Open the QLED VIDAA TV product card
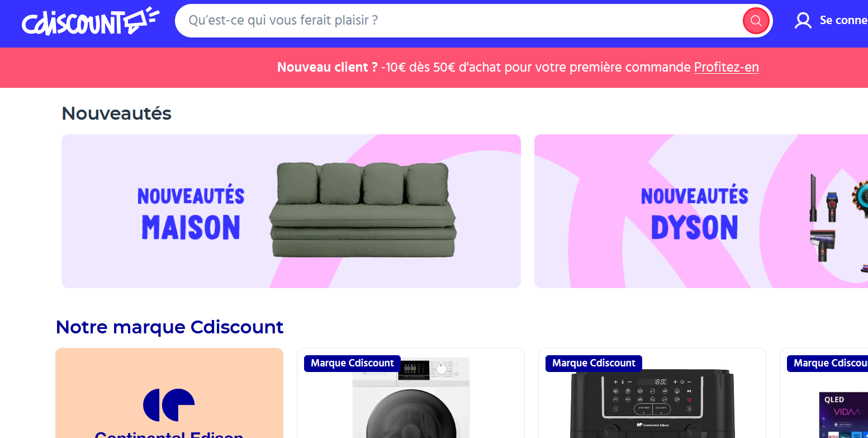Image resolution: width=868 pixels, height=438 pixels. (x=824, y=393)
